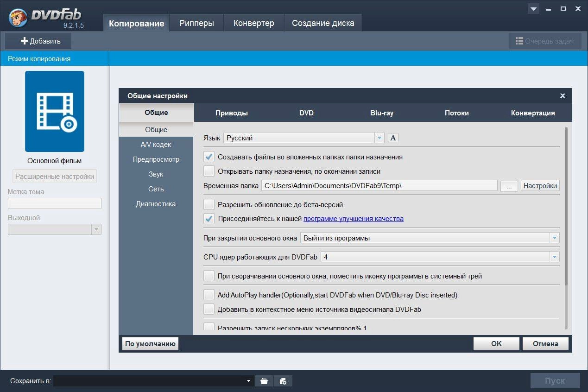Open the 'программе улучшения качества' link
Viewport: 588px width, 392px height.
point(354,219)
